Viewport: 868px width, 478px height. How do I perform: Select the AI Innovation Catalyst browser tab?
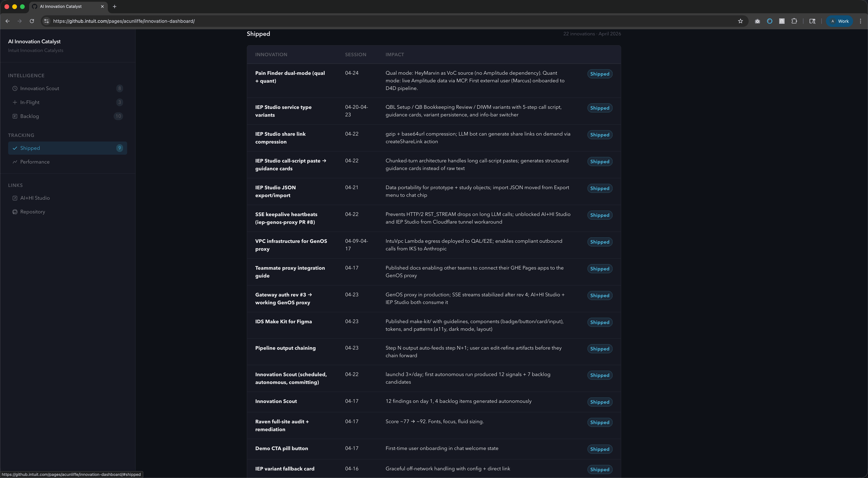click(x=68, y=6)
